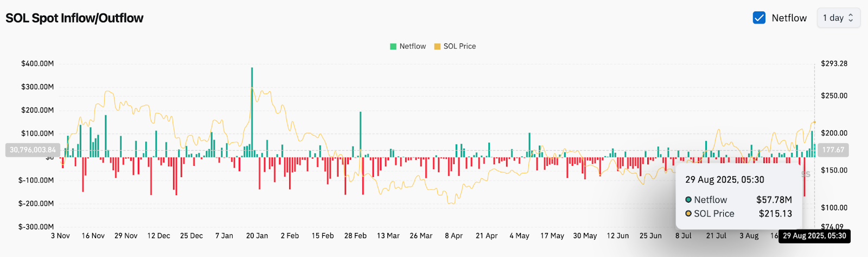Screen dimensions: 868x257
Task: Click the "177.67" crosshair price label
Action: coord(833,150)
